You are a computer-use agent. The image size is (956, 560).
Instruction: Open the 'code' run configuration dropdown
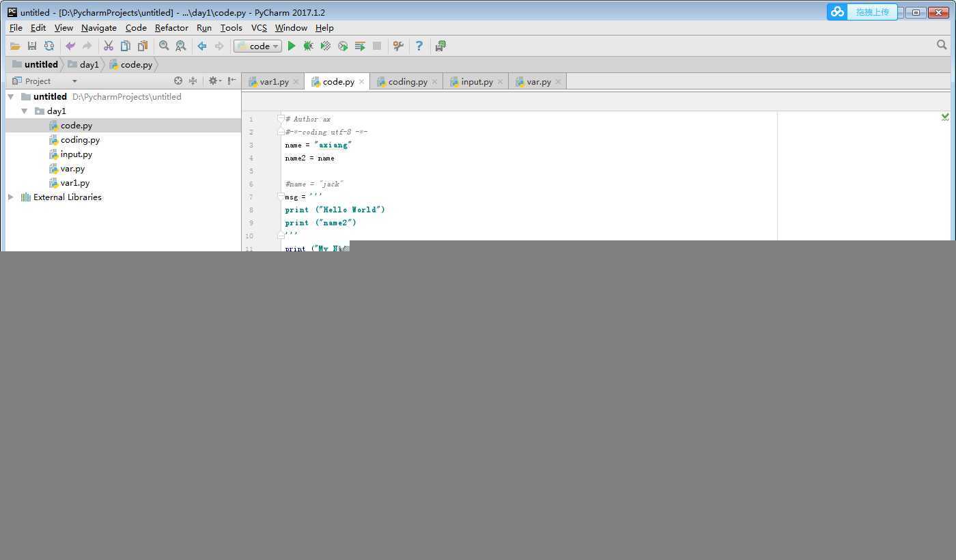click(x=257, y=46)
